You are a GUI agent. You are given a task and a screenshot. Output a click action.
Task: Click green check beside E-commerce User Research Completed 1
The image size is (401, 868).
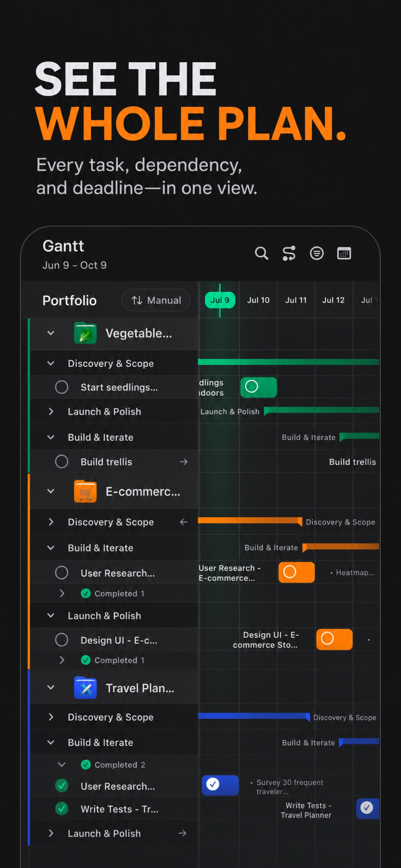86,593
